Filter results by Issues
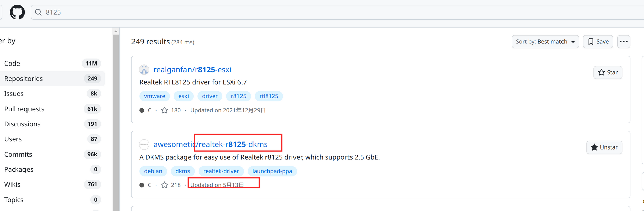 (x=14, y=94)
